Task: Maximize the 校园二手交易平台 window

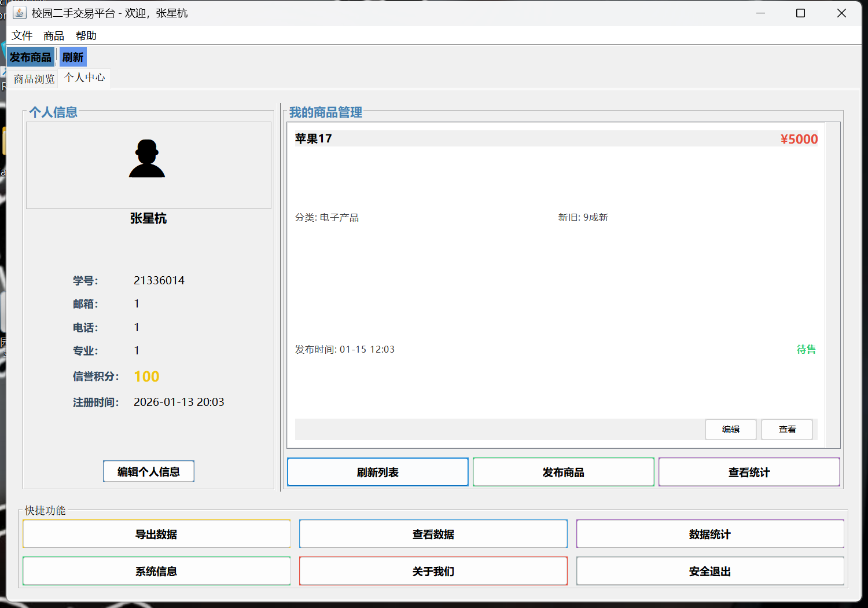Action: (801, 13)
